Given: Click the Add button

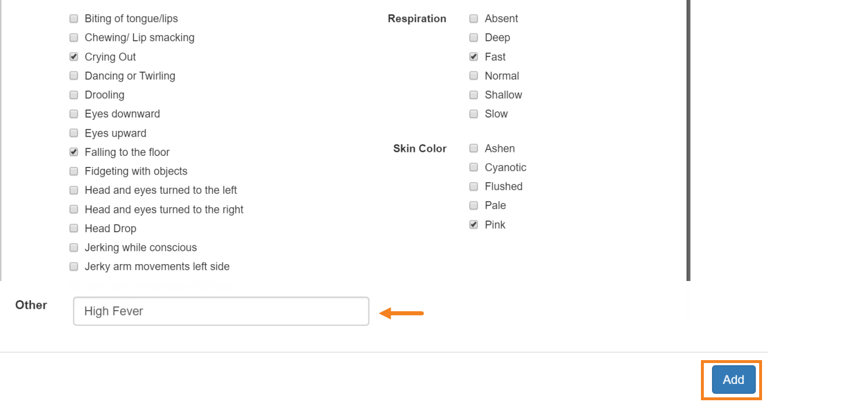Looking at the screenshot, I should [733, 380].
